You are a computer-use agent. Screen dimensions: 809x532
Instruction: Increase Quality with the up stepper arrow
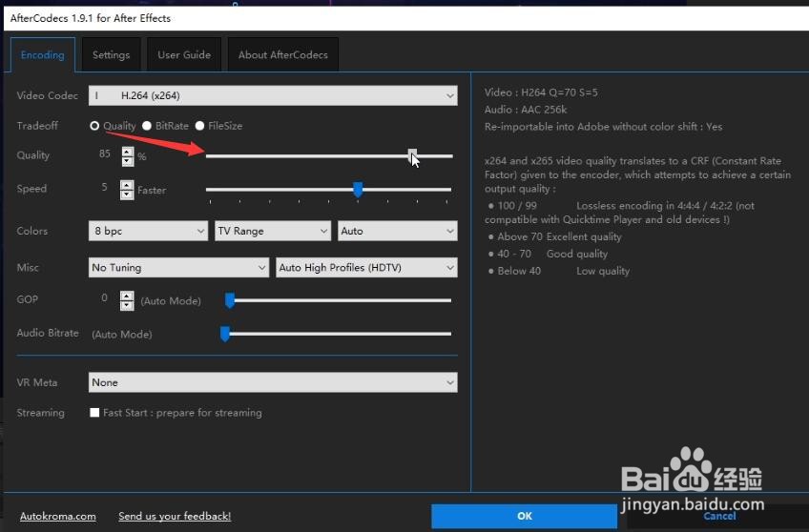click(x=128, y=152)
